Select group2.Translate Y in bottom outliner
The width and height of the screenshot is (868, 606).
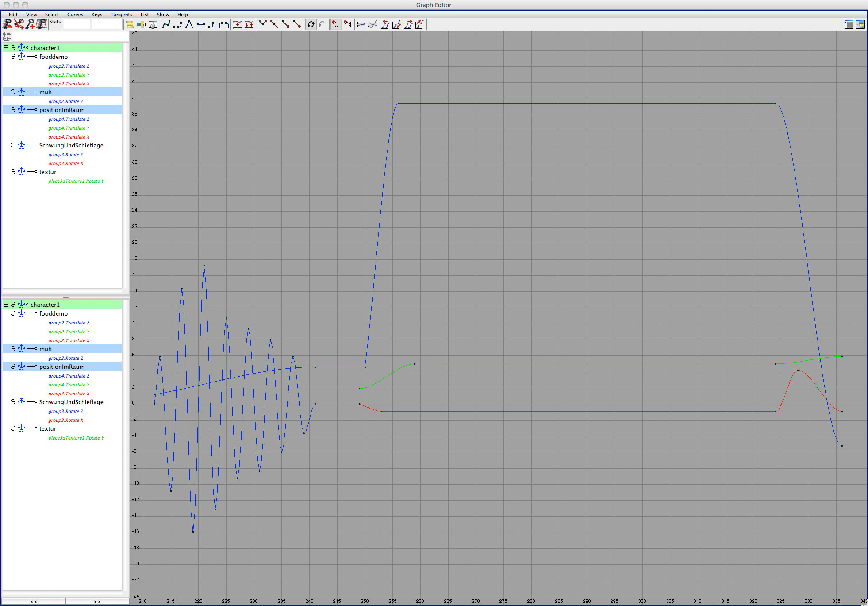click(x=69, y=332)
